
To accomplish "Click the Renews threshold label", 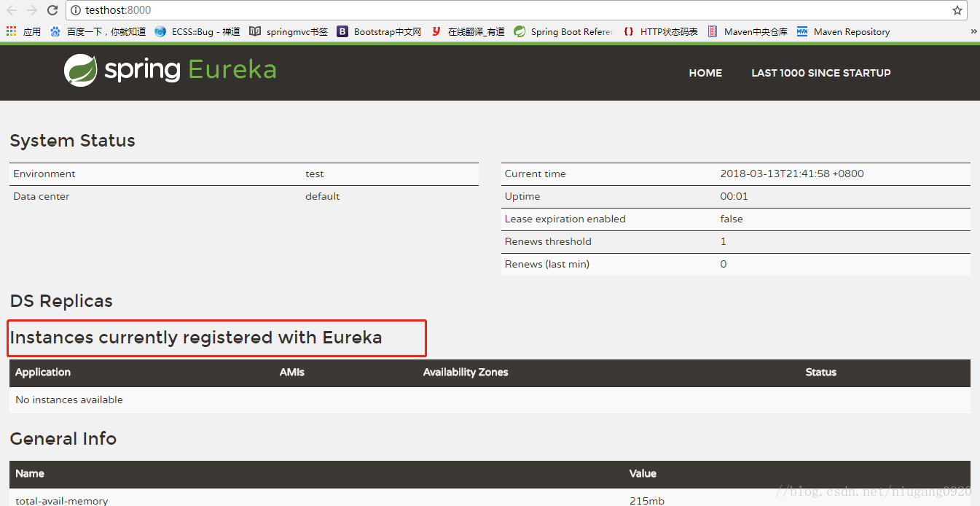I will [548, 241].
